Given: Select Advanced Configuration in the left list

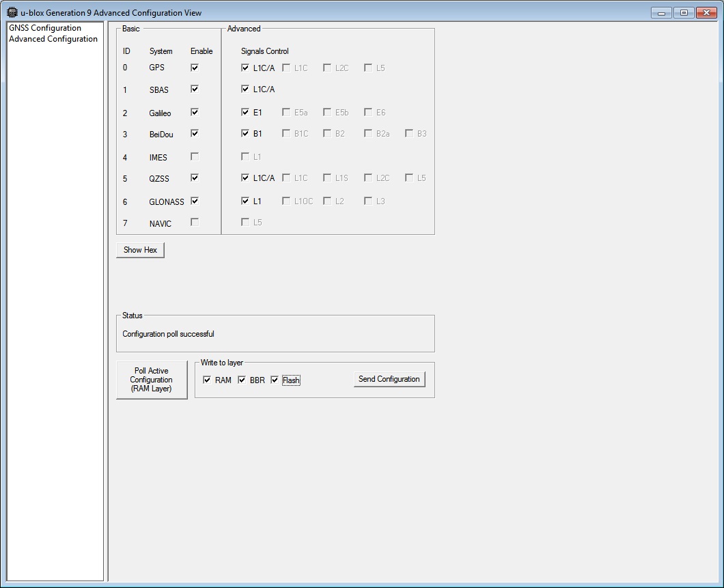Looking at the screenshot, I should [x=53, y=39].
